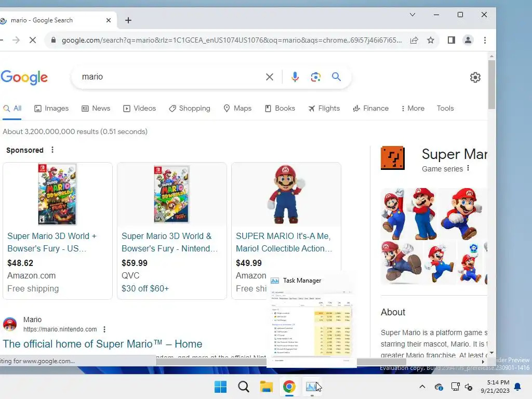The height and width of the screenshot is (399, 532).
Task: Open a new Chrome tab
Action: tap(128, 20)
